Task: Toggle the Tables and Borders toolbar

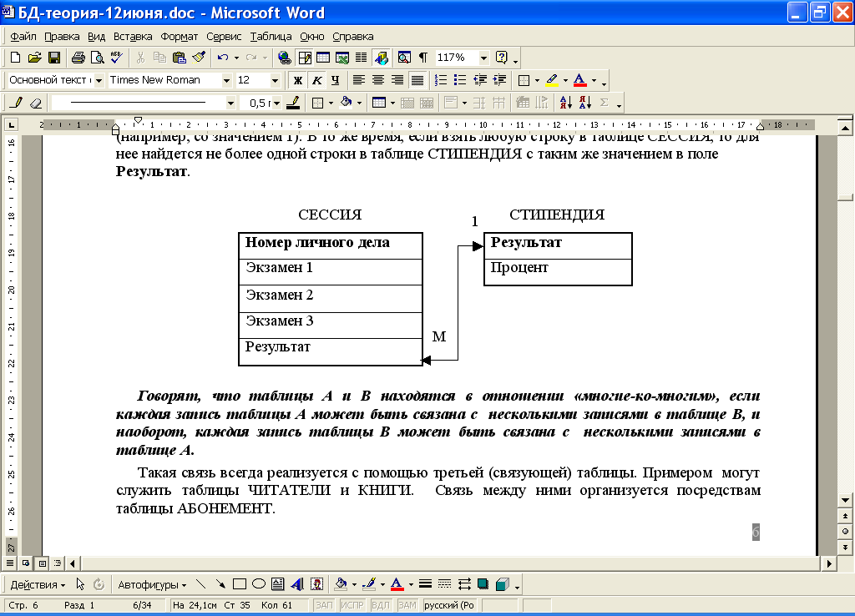Action: coord(304,58)
